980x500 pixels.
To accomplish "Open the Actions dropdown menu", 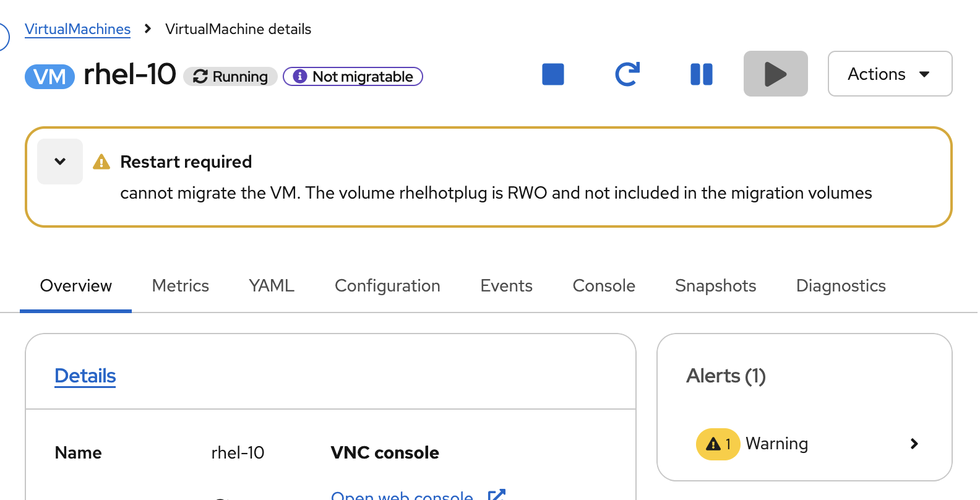I will pyautogui.click(x=889, y=74).
